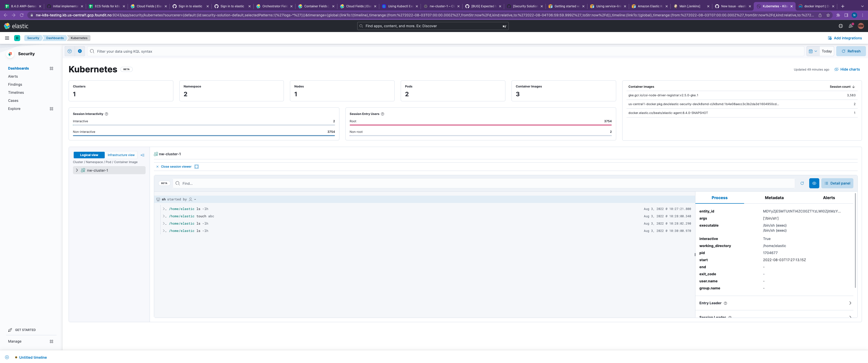Expand the nw-cluster-1 tree item

coord(77,170)
